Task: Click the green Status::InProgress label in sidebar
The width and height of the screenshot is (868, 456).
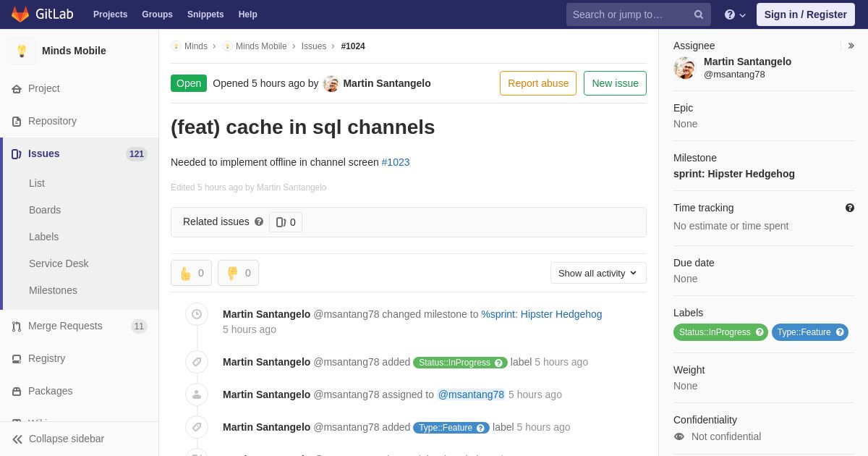Action: point(715,332)
